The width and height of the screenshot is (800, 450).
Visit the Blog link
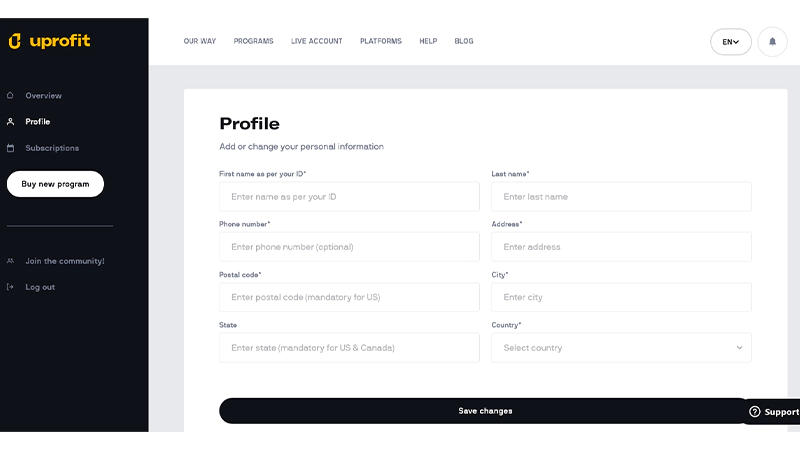[464, 42]
